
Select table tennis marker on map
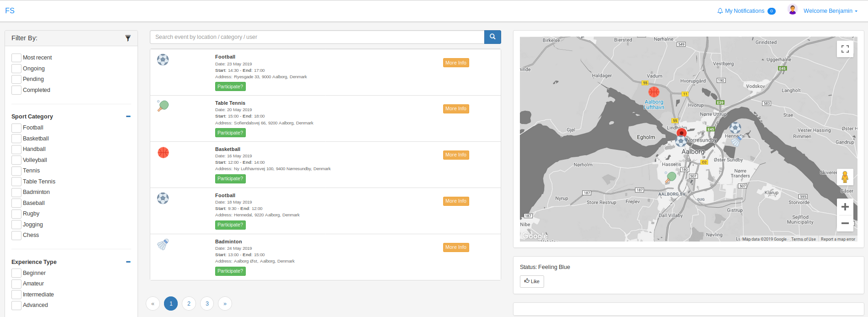[670, 177]
